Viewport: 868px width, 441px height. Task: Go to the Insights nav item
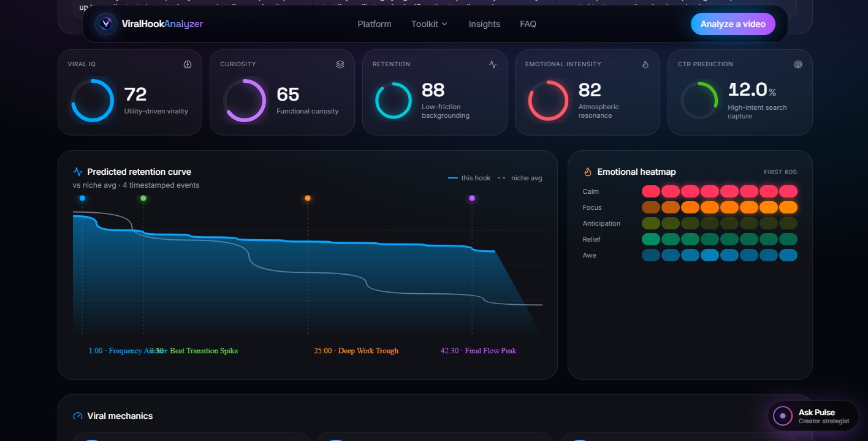pyautogui.click(x=484, y=24)
